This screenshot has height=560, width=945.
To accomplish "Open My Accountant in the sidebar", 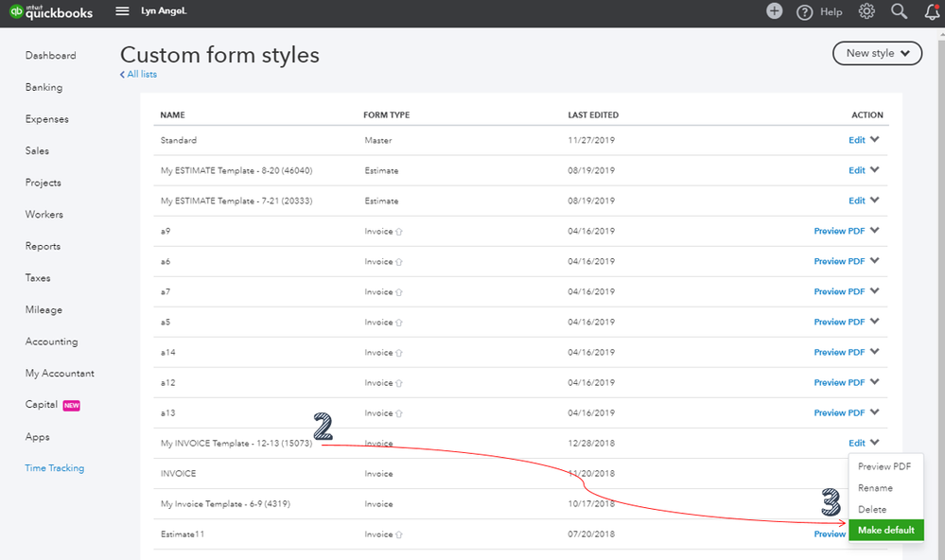I will point(60,373).
